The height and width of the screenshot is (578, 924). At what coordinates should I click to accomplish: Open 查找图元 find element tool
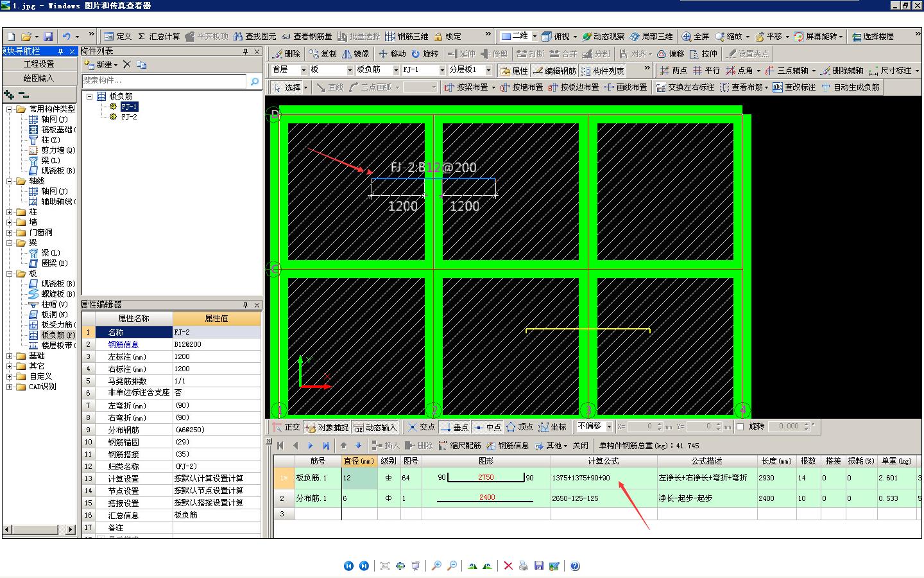(x=255, y=37)
